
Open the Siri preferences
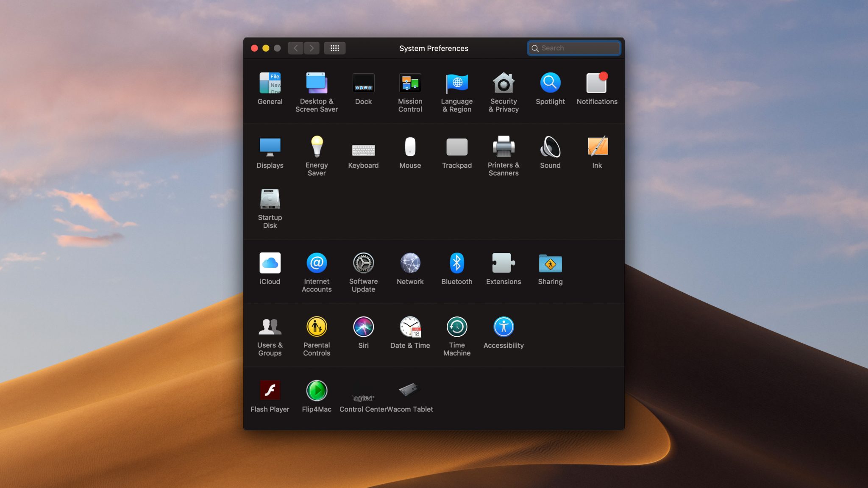click(x=363, y=327)
